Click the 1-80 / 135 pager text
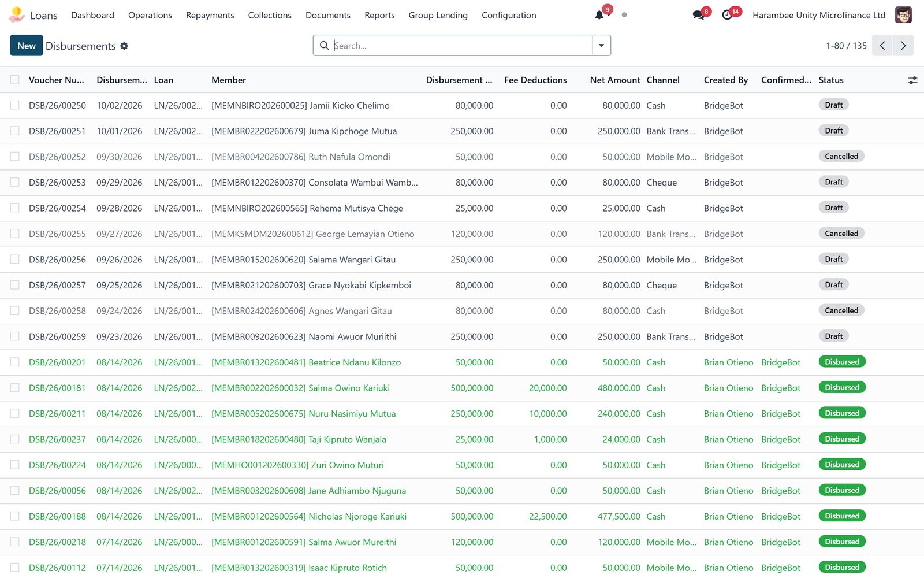This screenshot has width=924, height=578. [x=846, y=46]
